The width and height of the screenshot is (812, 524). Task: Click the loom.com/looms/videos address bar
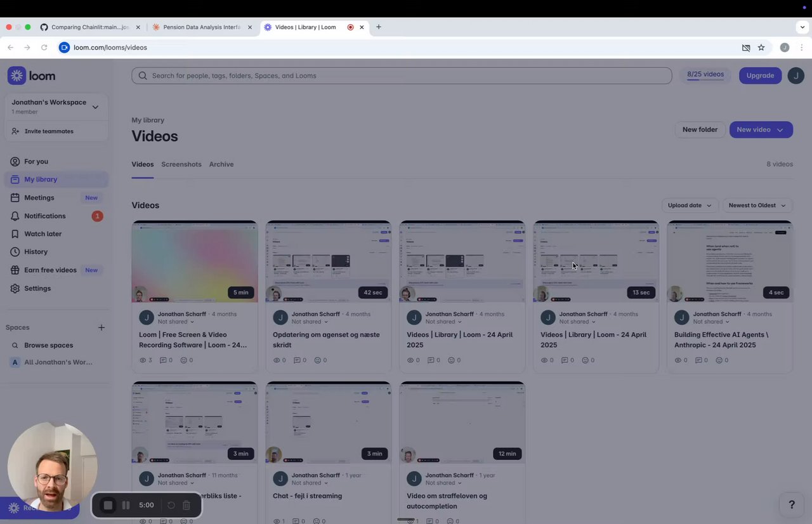[x=110, y=48]
